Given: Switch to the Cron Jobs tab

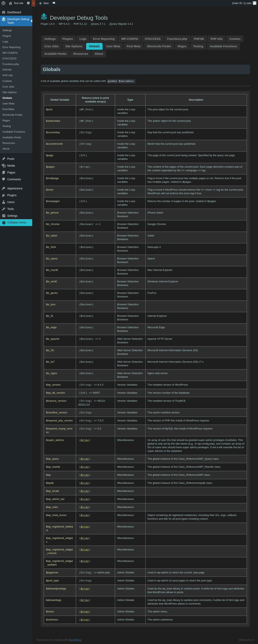Looking at the screenshot, I should [51, 46].
